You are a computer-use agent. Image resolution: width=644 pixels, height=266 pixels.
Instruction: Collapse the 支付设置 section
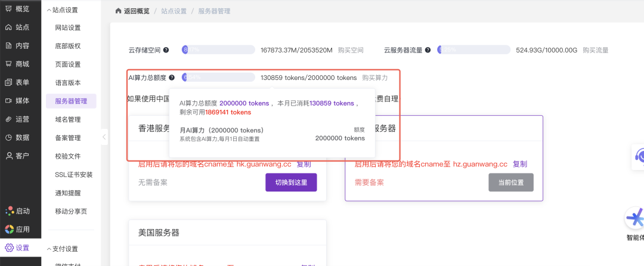tap(48, 249)
